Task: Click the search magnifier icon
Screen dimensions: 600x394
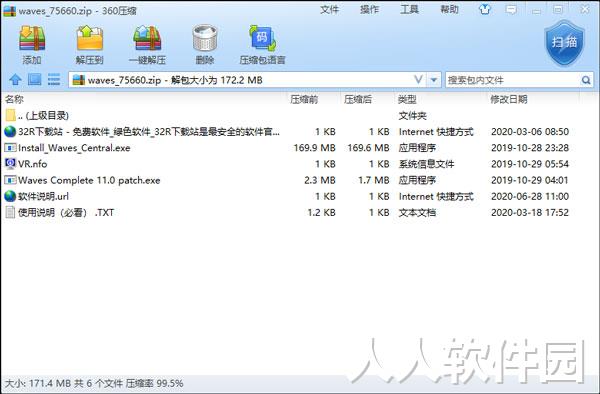Action: tap(585, 80)
